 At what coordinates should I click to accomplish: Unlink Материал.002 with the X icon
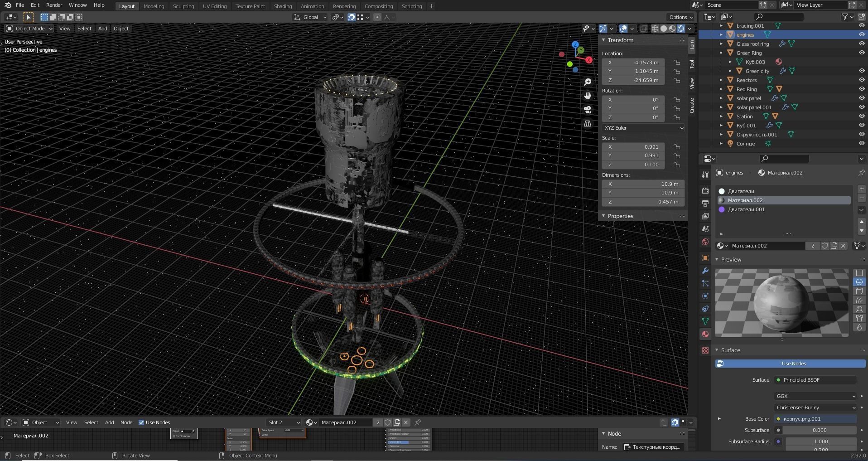[843, 246]
